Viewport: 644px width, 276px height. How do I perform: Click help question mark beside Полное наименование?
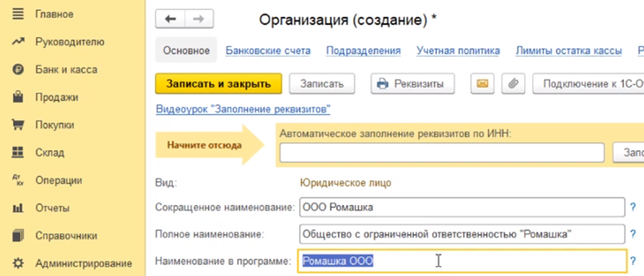click(x=633, y=234)
